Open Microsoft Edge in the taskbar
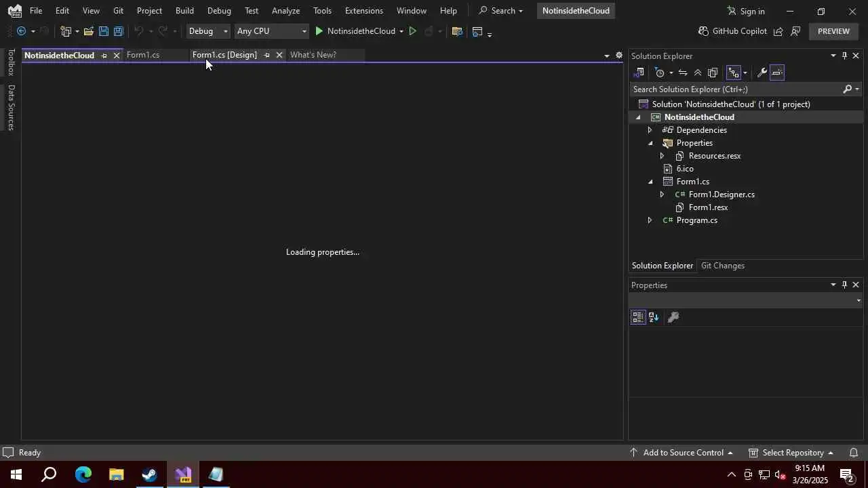Viewport: 868px width, 488px height. [83, 474]
